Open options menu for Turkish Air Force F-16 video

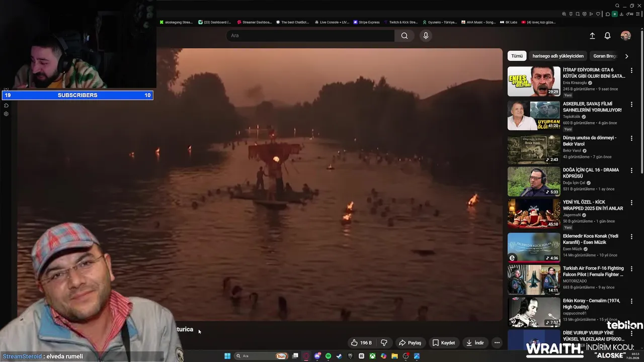(631, 269)
